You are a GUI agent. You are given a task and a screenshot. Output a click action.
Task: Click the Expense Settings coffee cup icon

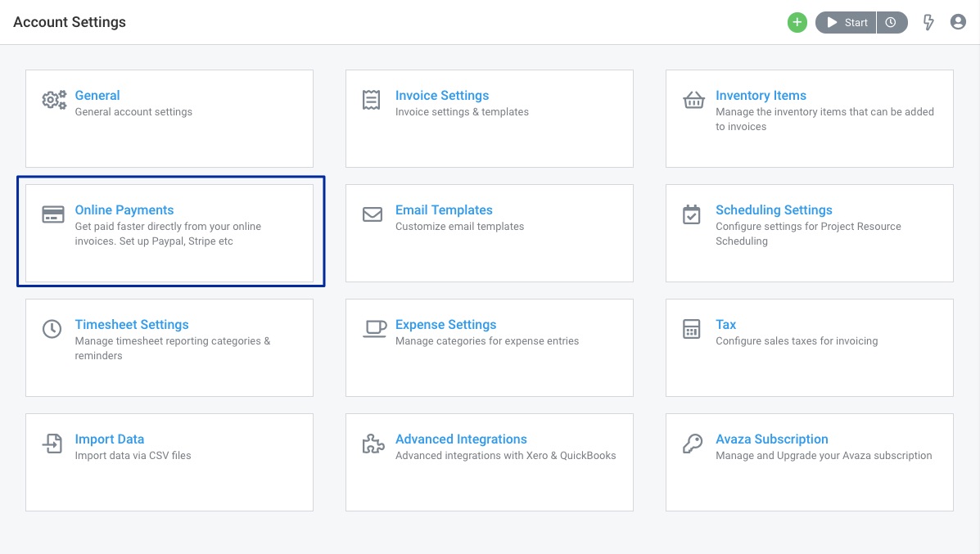point(375,328)
